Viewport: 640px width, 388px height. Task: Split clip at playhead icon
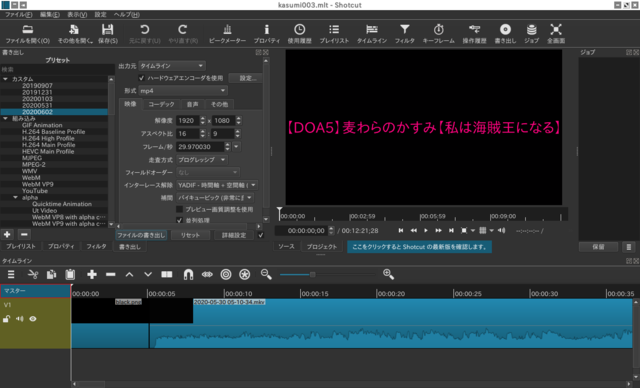167,275
